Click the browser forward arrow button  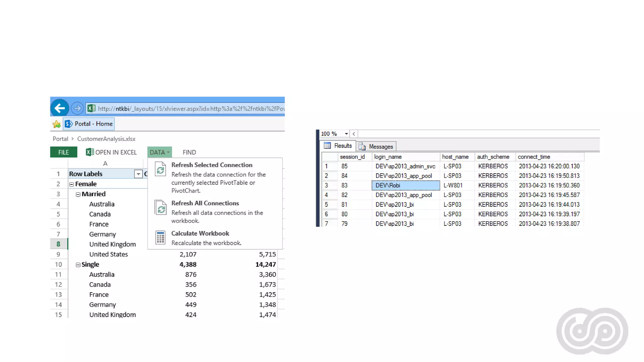(77, 108)
